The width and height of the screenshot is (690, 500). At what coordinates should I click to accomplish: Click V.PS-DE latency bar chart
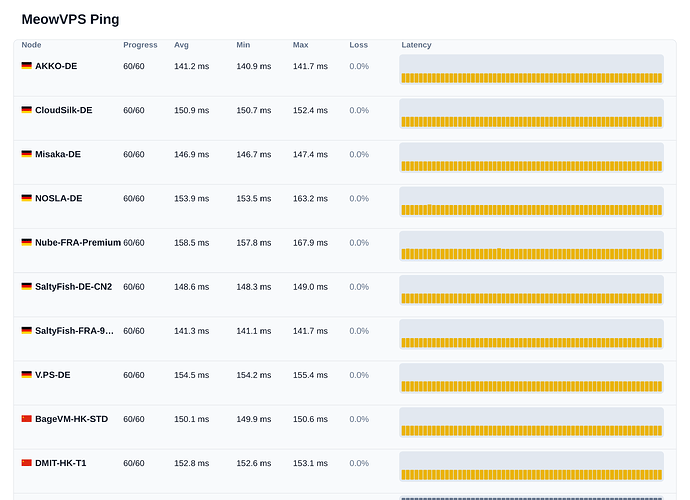tap(532, 379)
